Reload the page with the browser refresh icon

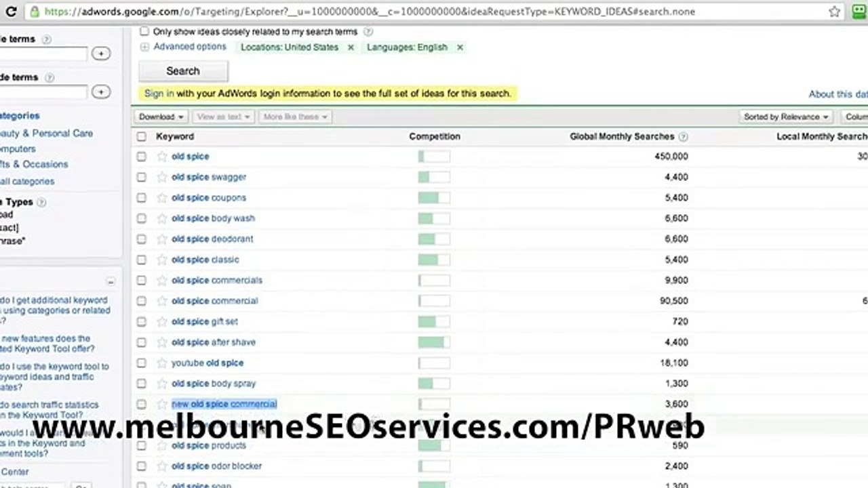(11, 12)
